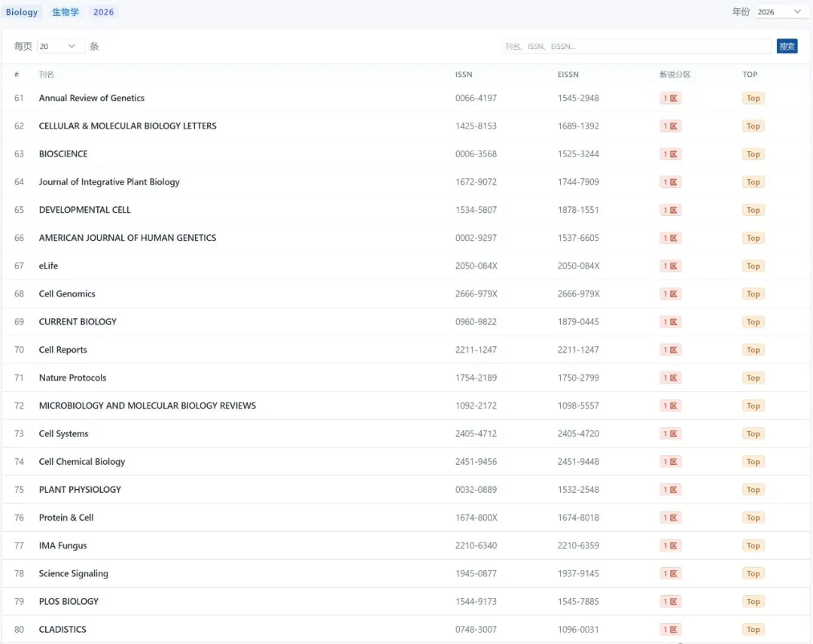Select the Biology tag at top
This screenshot has height=644, width=813.
(x=22, y=12)
